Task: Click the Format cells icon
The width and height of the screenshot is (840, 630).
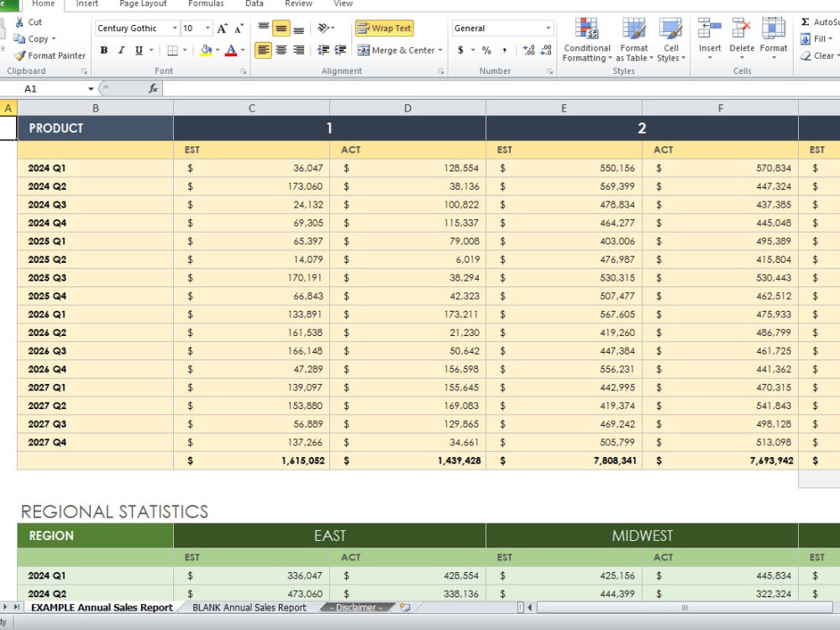Action: [773, 28]
